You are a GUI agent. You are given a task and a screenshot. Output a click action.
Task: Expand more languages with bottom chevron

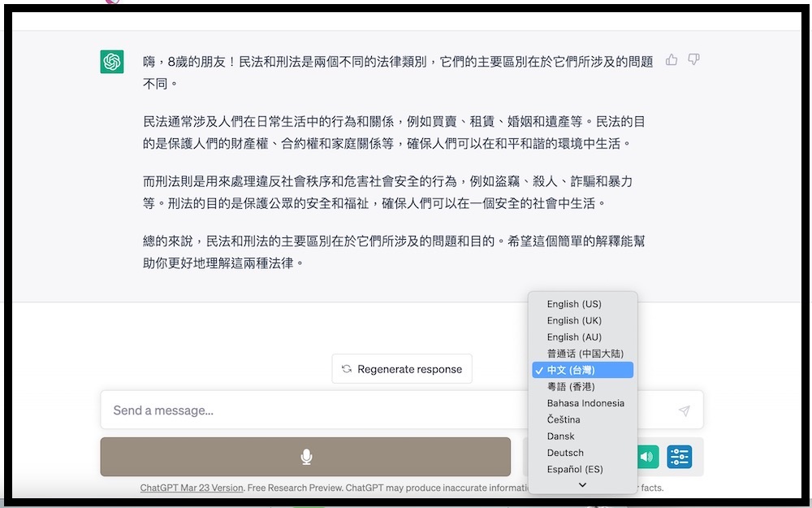[582, 485]
